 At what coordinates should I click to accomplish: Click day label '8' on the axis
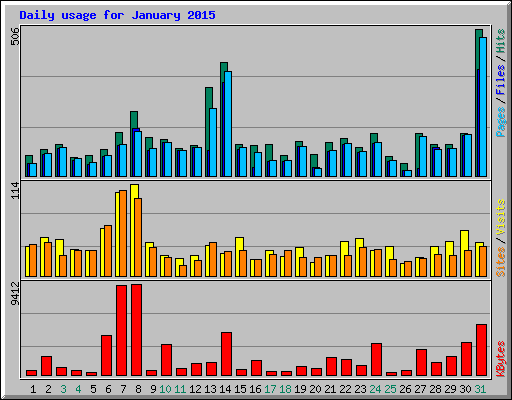coord(138,389)
